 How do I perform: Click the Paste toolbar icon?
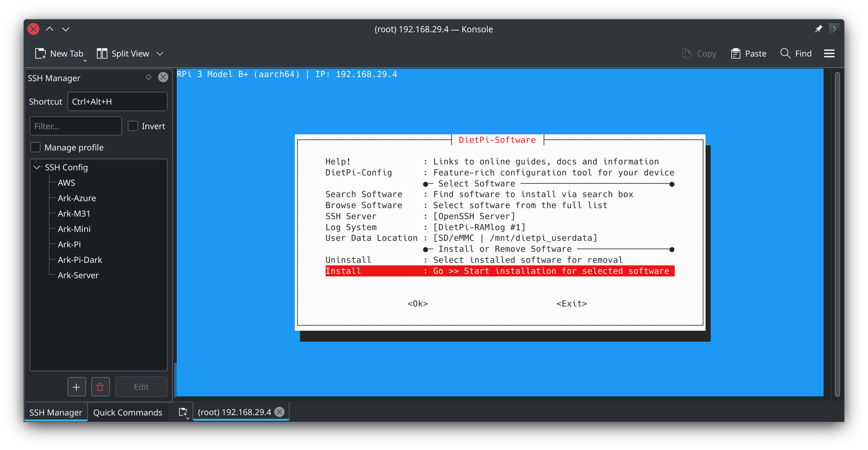coord(735,54)
